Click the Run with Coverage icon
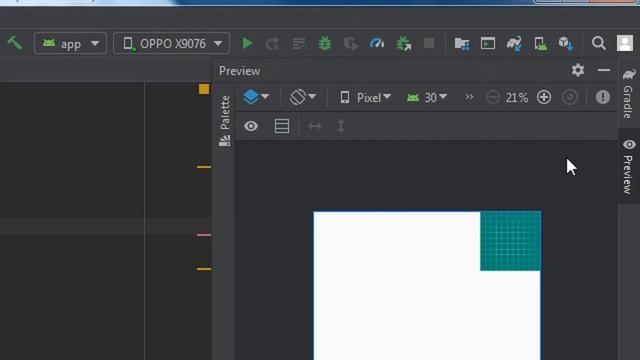 tap(351, 43)
